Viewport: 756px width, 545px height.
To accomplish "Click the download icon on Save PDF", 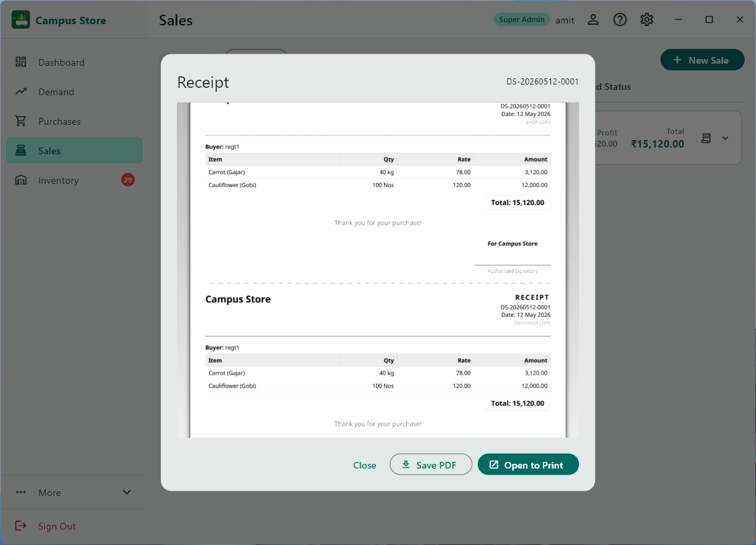I will pyautogui.click(x=406, y=465).
